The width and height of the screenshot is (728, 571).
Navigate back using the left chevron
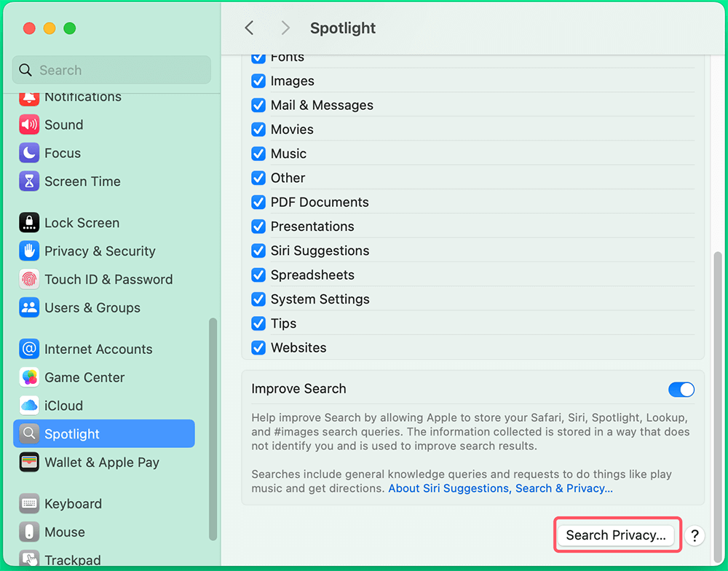(x=249, y=28)
